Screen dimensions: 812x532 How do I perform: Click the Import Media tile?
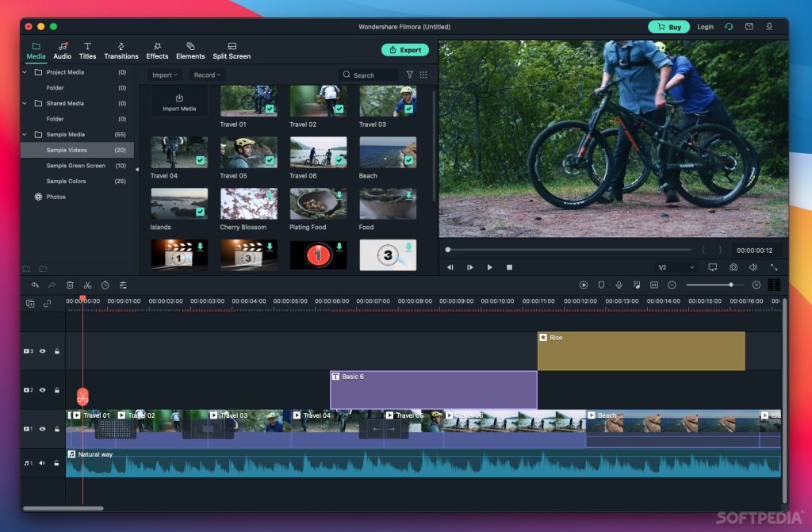[179, 101]
